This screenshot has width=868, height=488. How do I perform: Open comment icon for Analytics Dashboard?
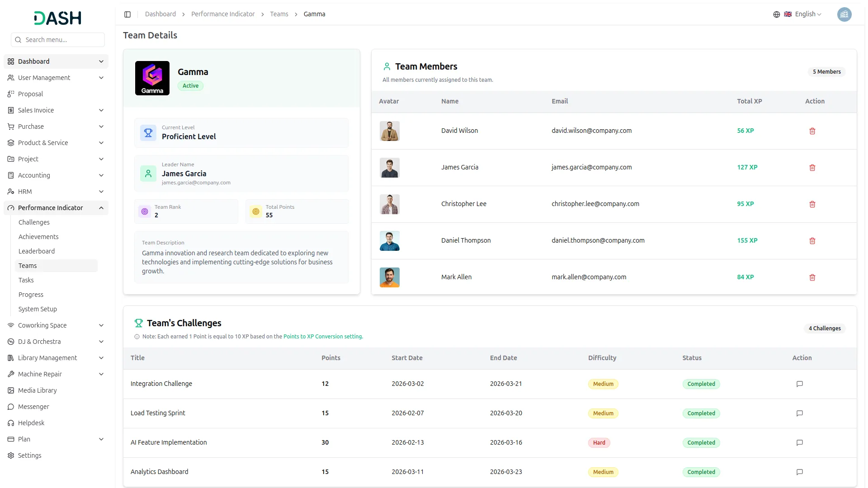799,472
